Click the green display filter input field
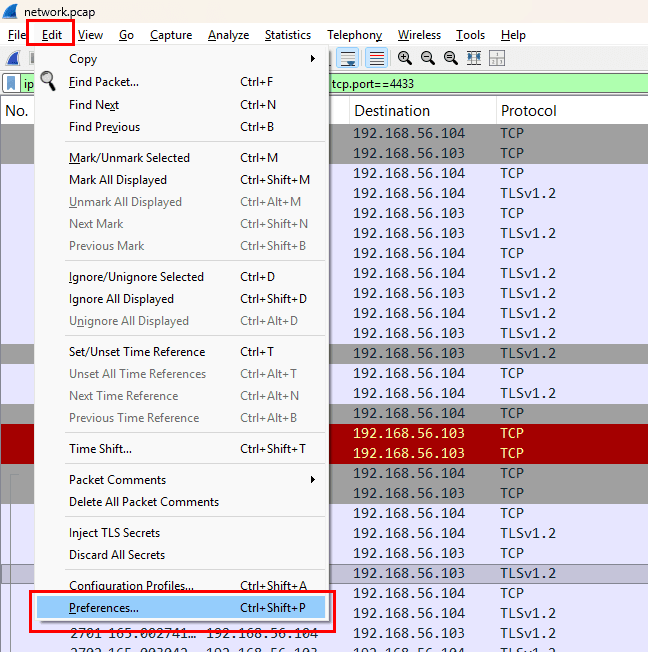 [480, 83]
